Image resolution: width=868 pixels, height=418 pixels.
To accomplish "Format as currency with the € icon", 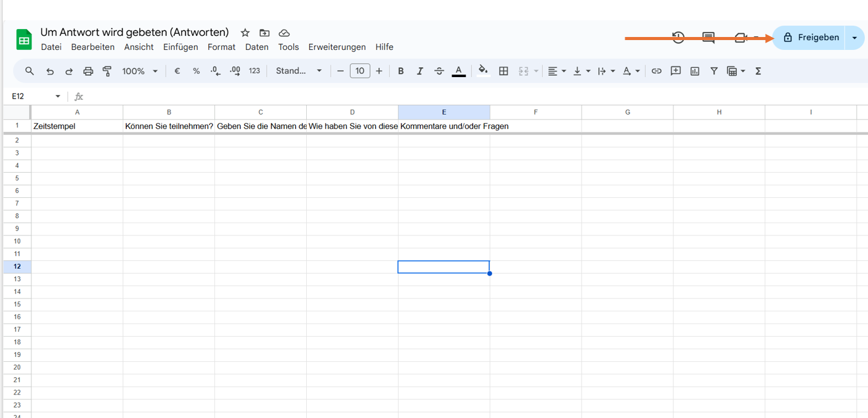I will click(177, 71).
